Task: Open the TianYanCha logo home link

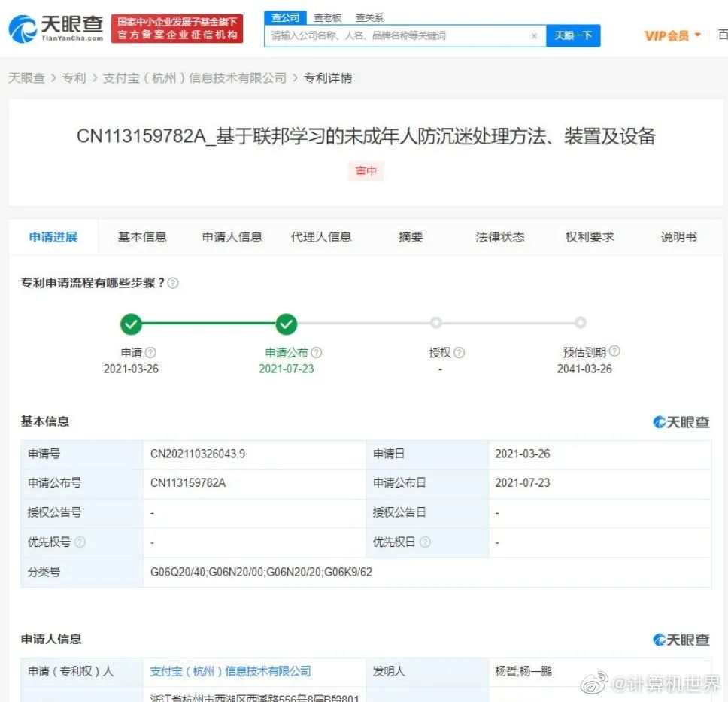Action: pyautogui.click(x=56, y=29)
